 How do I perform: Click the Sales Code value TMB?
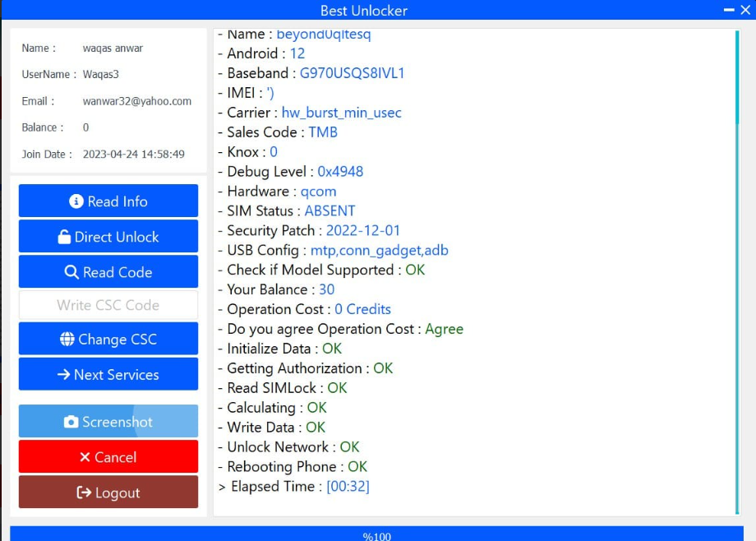[323, 132]
